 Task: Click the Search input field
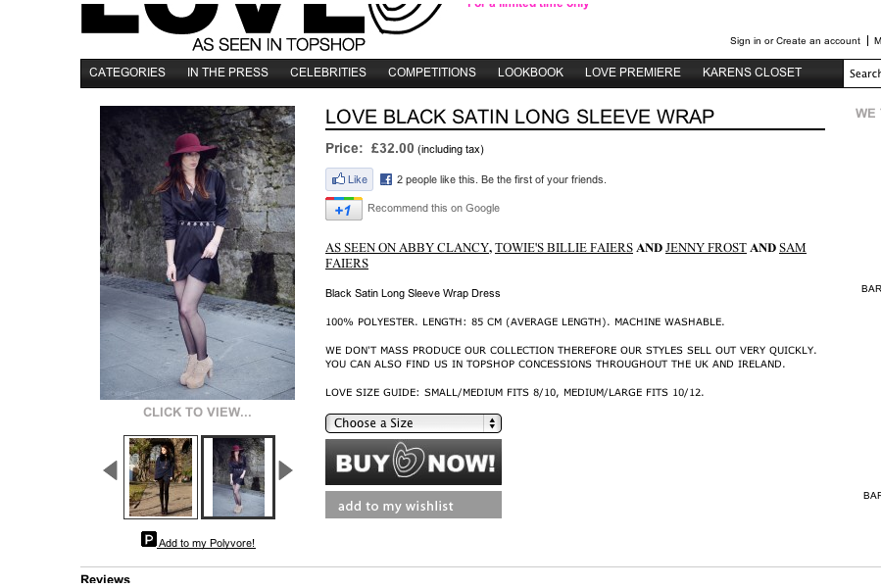tap(862, 73)
